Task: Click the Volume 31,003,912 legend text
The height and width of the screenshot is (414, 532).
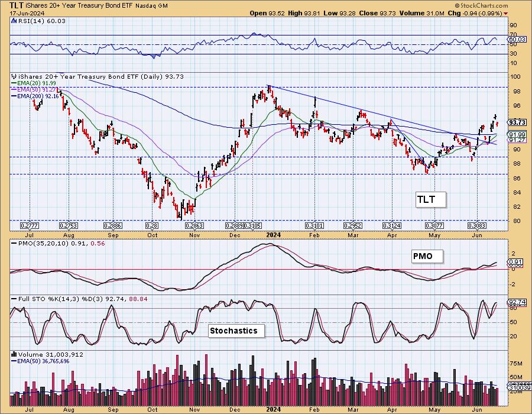Action: 51,354
